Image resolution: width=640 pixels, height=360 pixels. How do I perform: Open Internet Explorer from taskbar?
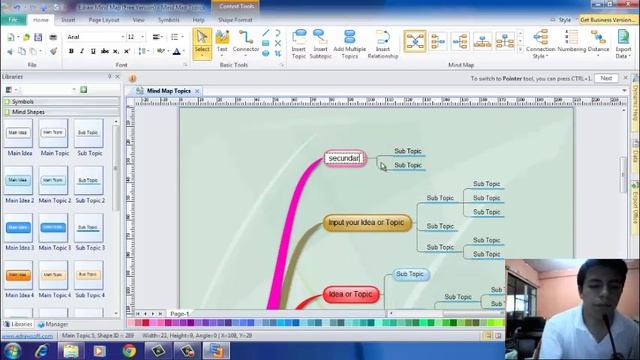(x=42, y=351)
